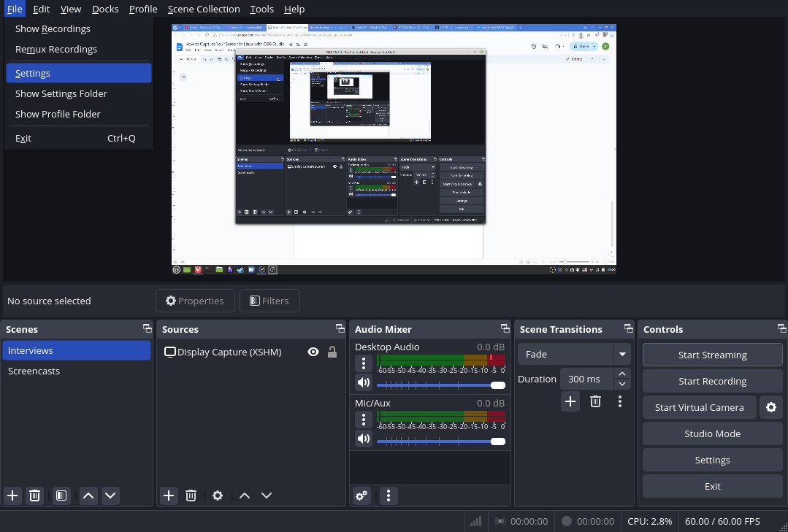788x532 pixels.
Task: Add a new scene with the plus icon
Action: [12, 496]
